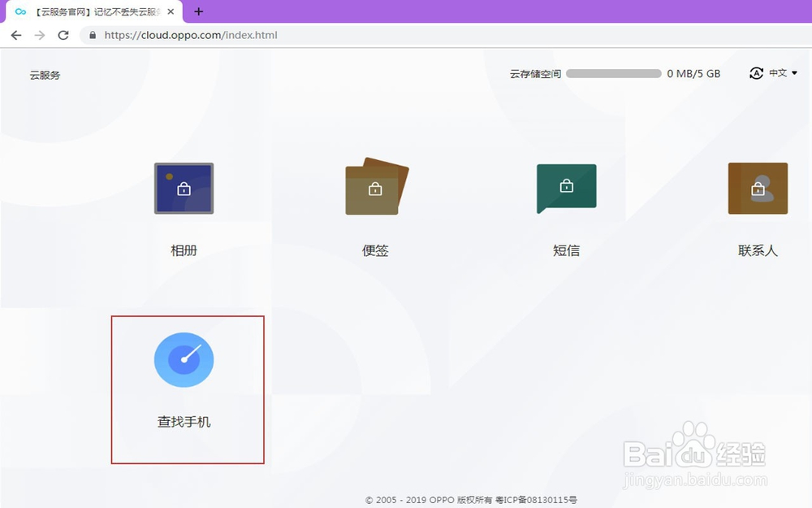
Task: Open the 短信 messages bubble icon
Action: [x=566, y=189]
